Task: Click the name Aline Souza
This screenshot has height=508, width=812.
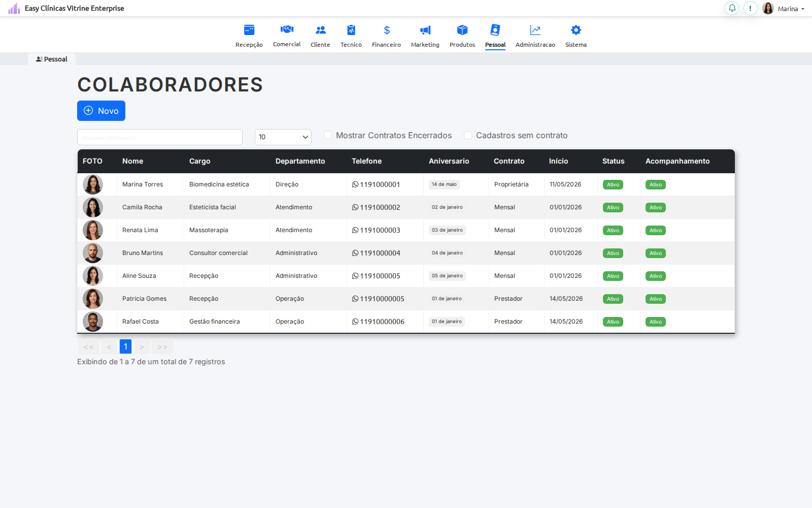Action: 139,276
